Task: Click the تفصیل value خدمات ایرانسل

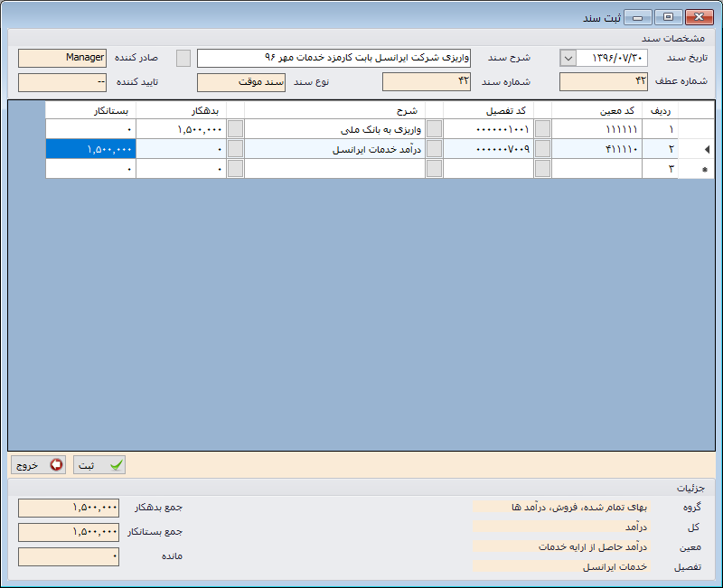Action: (x=561, y=566)
